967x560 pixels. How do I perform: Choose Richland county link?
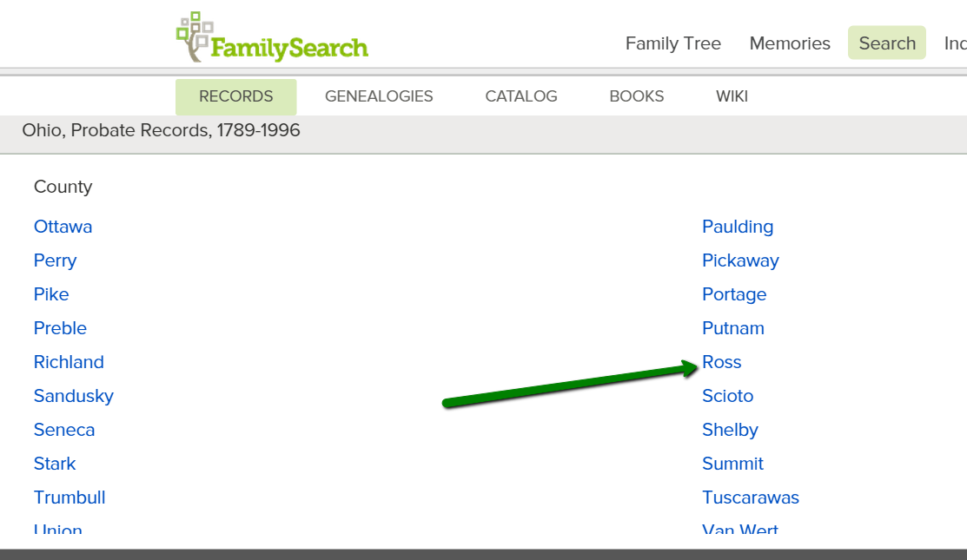pos(69,362)
